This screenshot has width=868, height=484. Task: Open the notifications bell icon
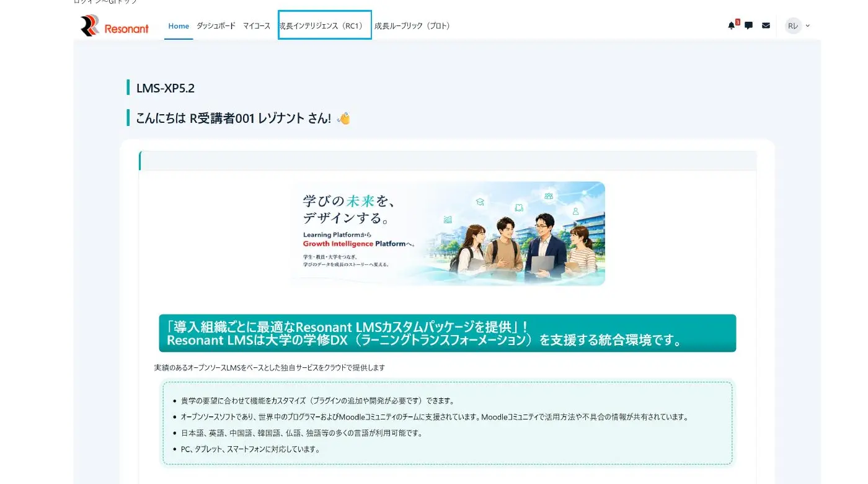click(x=732, y=25)
